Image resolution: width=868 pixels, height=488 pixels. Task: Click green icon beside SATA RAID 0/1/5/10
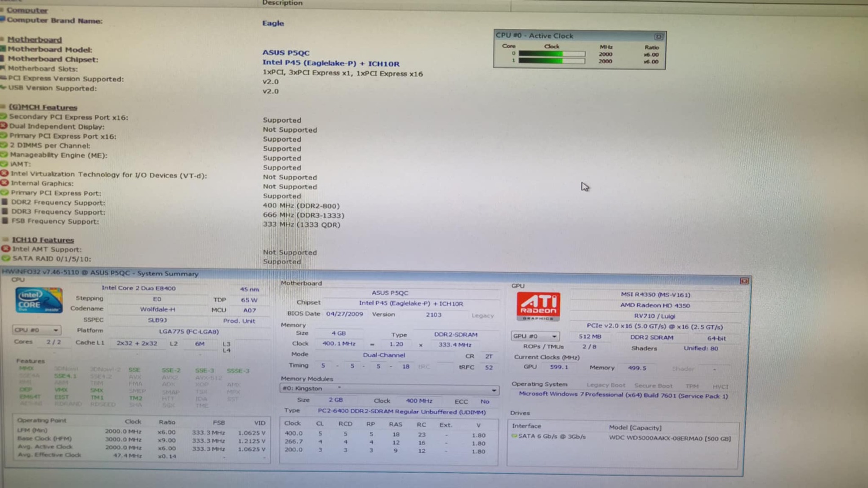coord(6,258)
